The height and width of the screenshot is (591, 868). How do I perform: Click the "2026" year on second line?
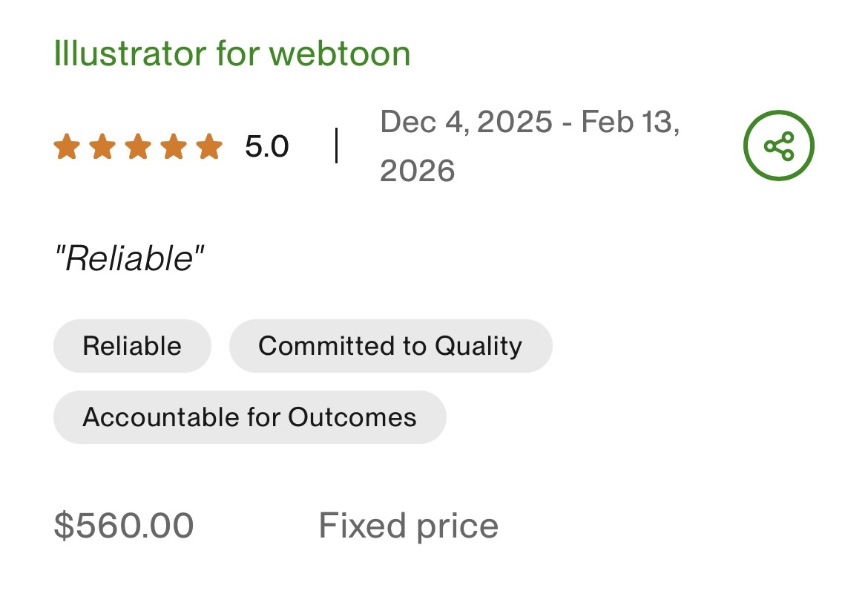point(417,171)
